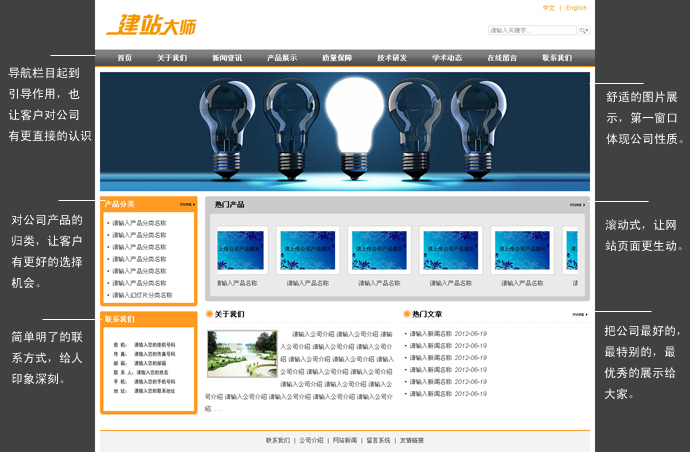This screenshot has width=690, height=452.
Task: Click more in the 产品分类 header
Action: (187, 204)
